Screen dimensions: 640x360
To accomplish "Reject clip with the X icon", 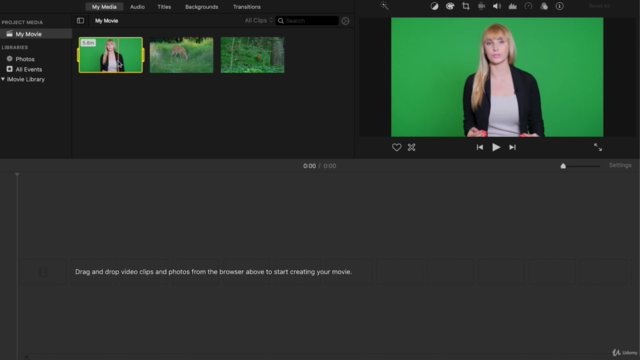I will click(x=411, y=147).
